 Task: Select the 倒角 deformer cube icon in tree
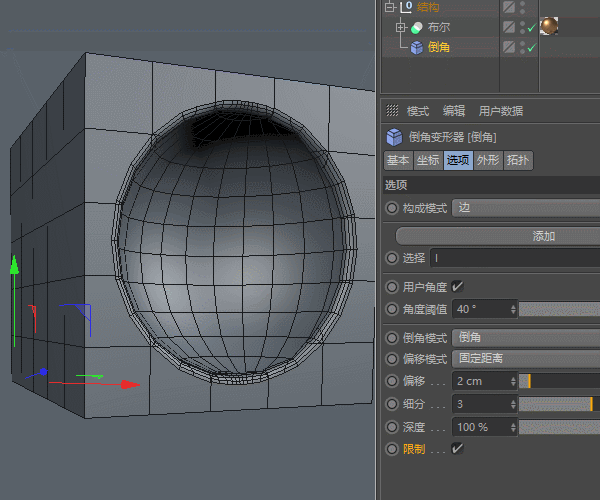[417, 47]
